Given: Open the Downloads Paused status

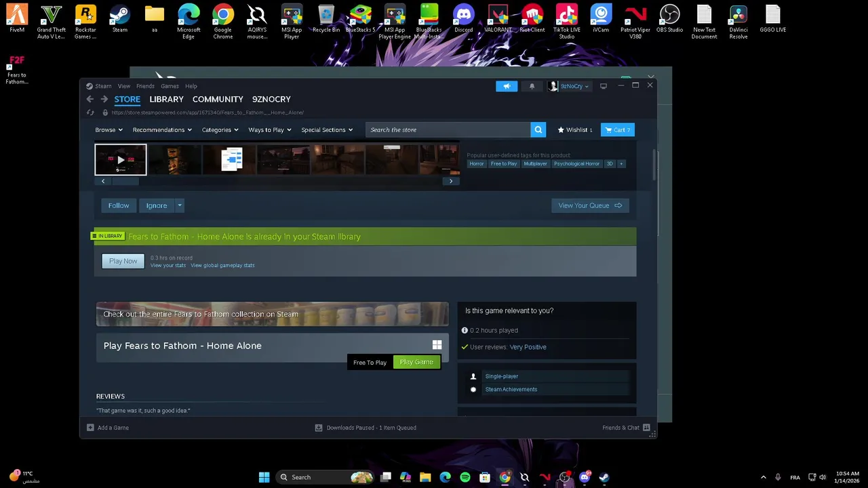Looking at the screenshot, I should point(366,428).
